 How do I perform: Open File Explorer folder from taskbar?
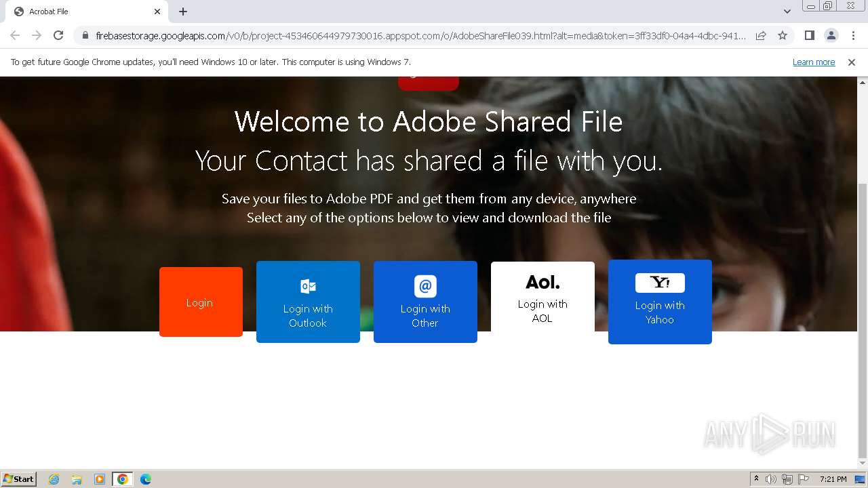[77, 479]
